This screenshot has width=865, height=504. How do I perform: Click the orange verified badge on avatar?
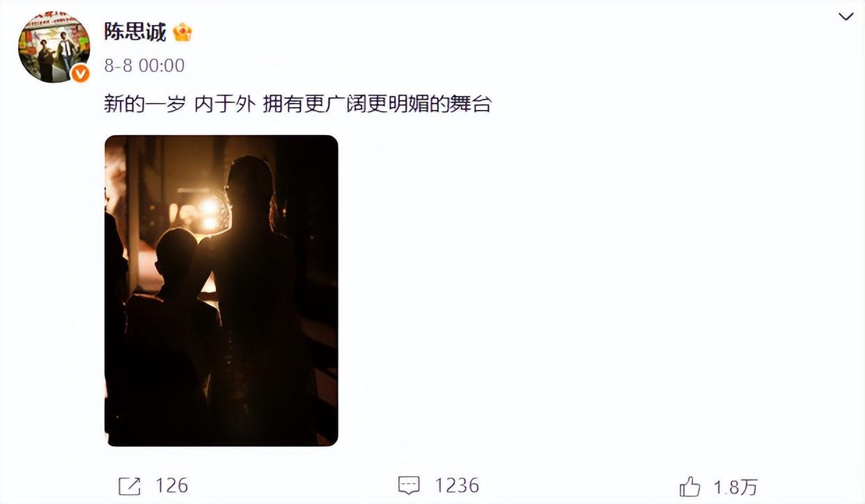coord(80,74)
